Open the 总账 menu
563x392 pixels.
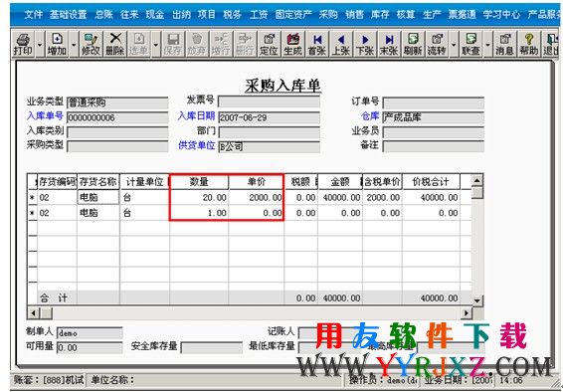[104, 14]
